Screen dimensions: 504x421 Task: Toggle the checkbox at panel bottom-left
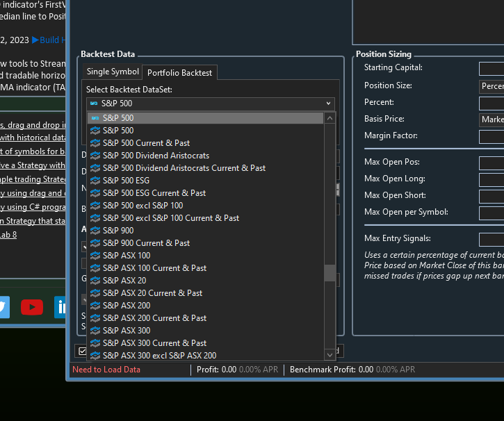pos(83,352)
